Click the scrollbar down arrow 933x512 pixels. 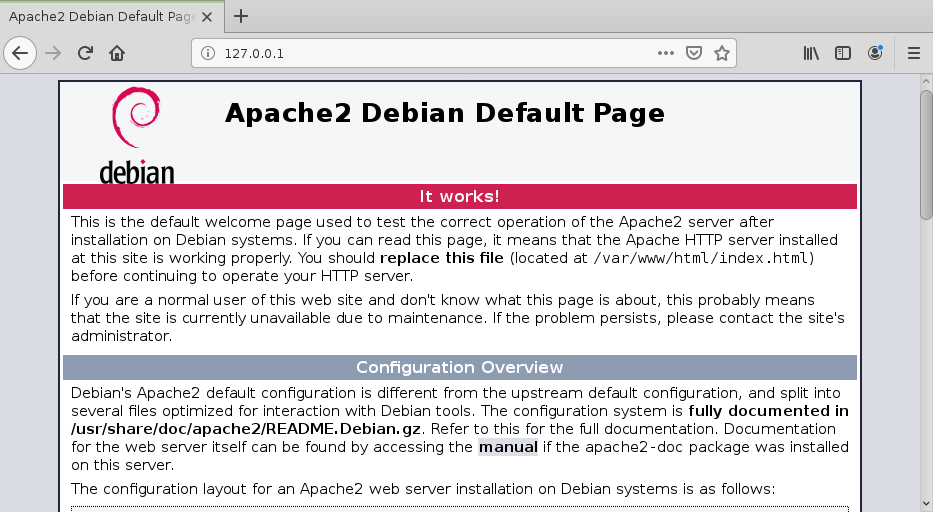(x=926, y=504)
